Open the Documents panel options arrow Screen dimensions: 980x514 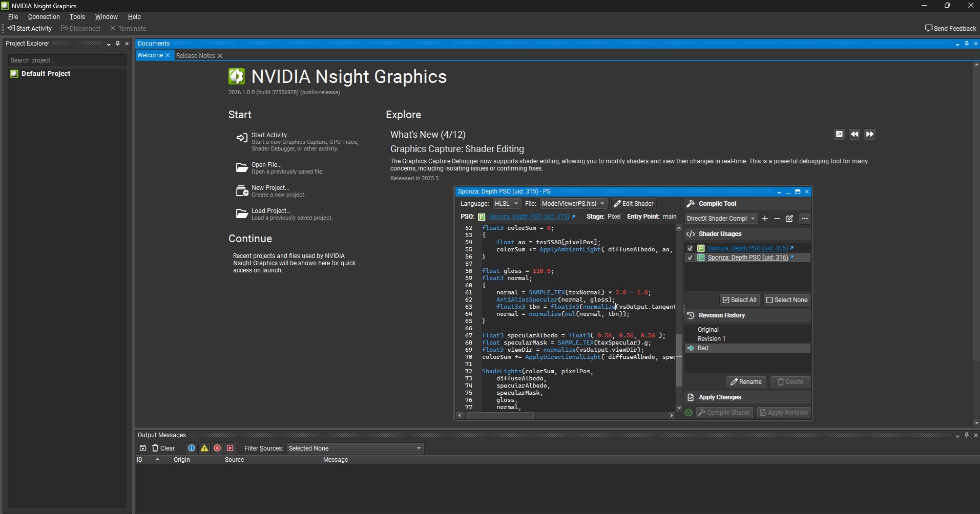coord(957,44)
